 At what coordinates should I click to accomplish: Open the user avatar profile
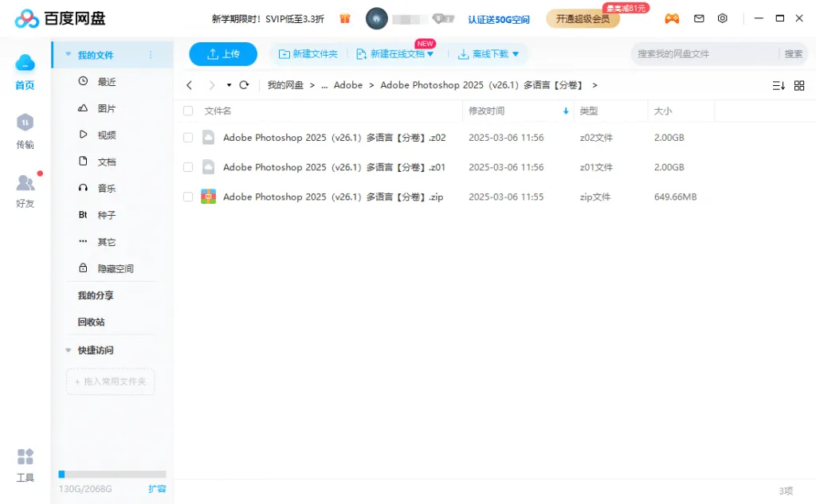pyautogui.click(x=376, y=19)
